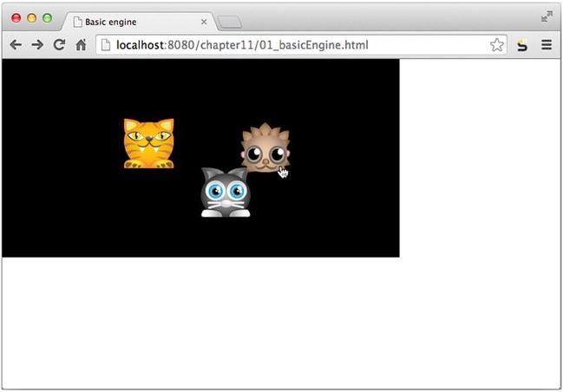Screen dimensions: 564x392
Task: Click the yellow extension icon beside the star
Action: [x=521, y=45]
